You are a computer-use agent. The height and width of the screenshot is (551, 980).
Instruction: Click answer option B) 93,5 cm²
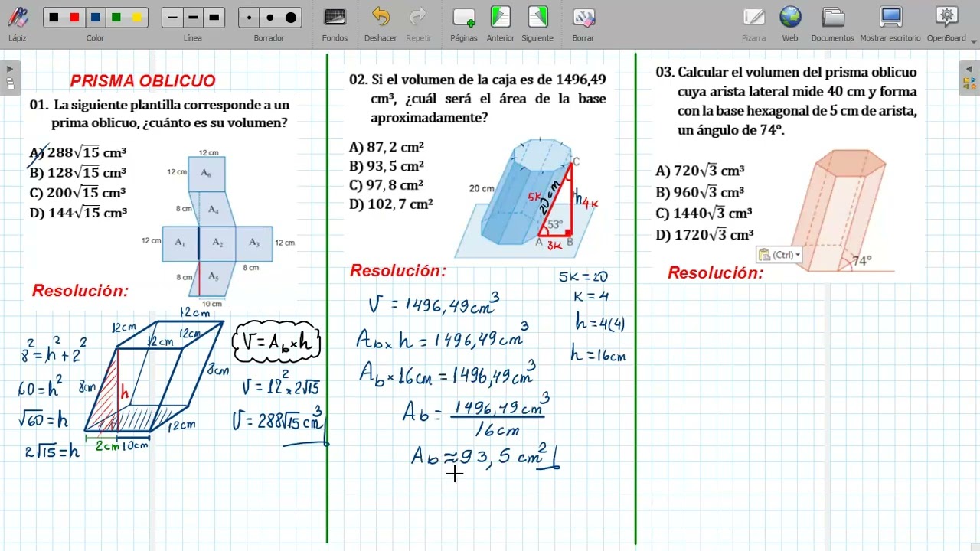(387, 166)
